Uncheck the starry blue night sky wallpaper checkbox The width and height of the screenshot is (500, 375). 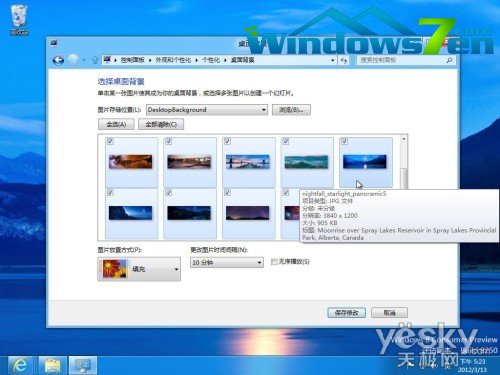(x=110, y=193)
